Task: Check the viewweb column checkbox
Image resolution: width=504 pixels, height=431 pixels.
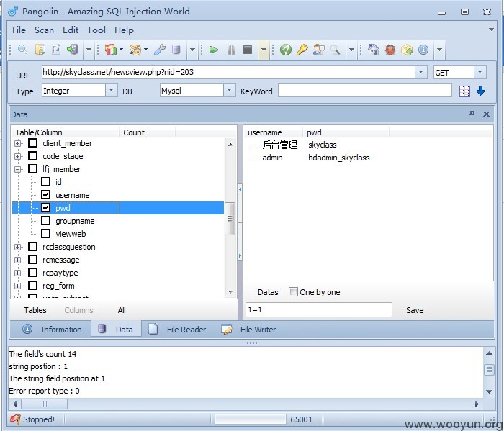Action: tap(45, 233)
